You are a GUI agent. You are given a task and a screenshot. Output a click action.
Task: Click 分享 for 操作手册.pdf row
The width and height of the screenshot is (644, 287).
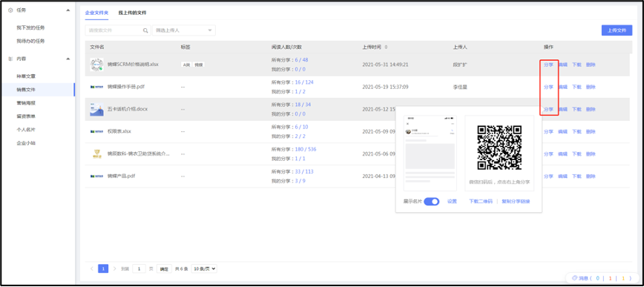(x=548, y=87)
